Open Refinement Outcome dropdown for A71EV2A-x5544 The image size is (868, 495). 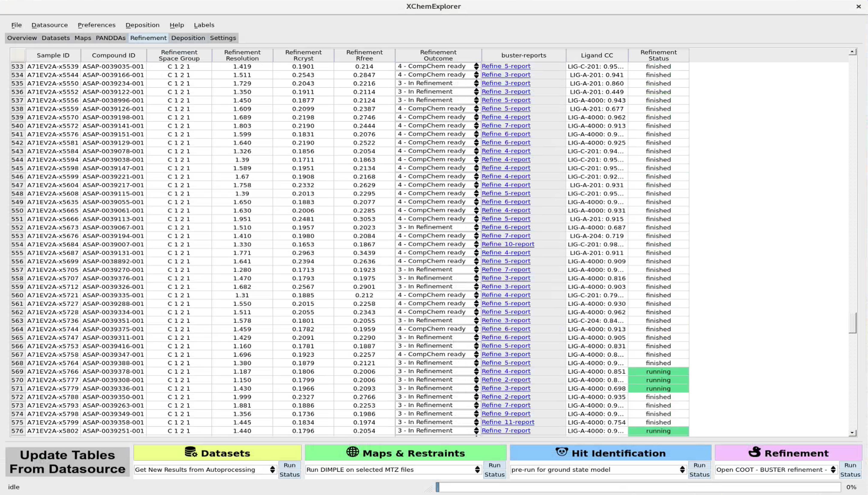[x=438, y=75]
